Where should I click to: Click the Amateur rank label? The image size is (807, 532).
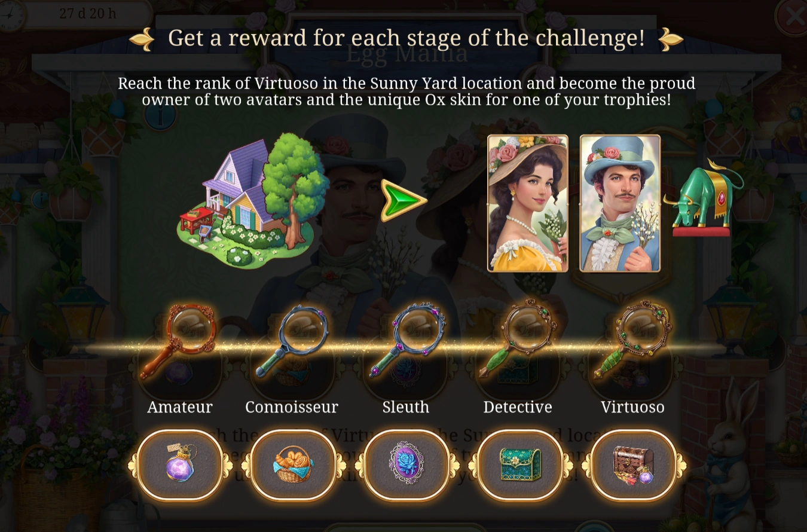click(180, 406)
